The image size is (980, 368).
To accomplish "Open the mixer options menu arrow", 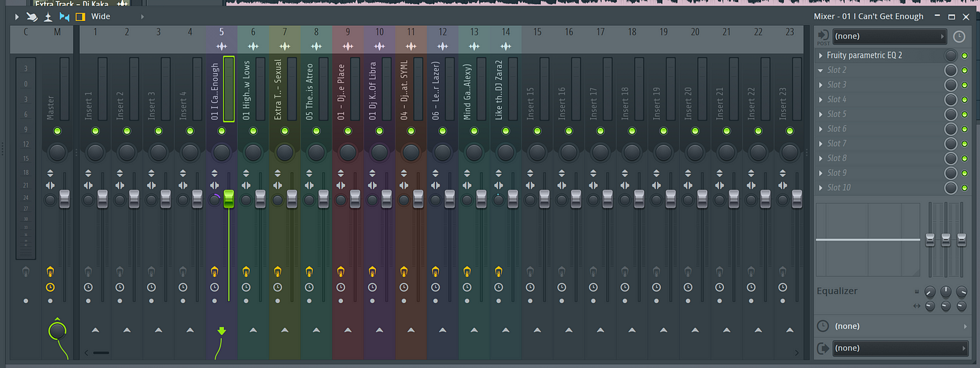I will pos(17,16).
